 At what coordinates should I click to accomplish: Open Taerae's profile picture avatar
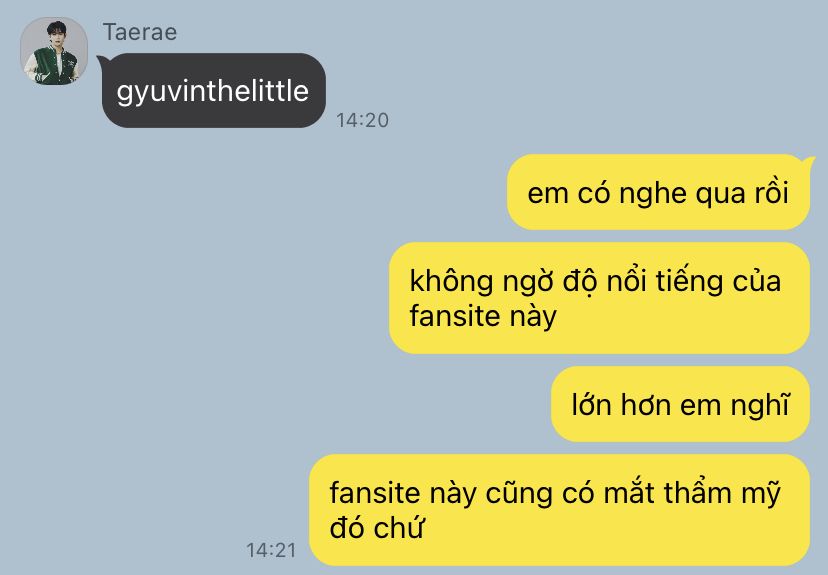[54, 51]
